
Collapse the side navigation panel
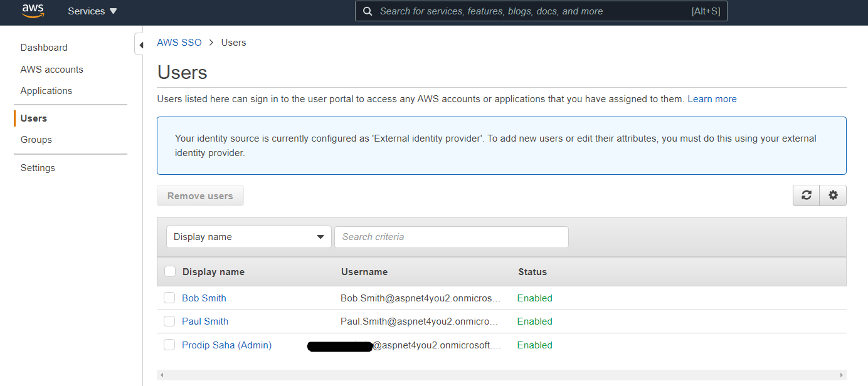tap(139, 44)
